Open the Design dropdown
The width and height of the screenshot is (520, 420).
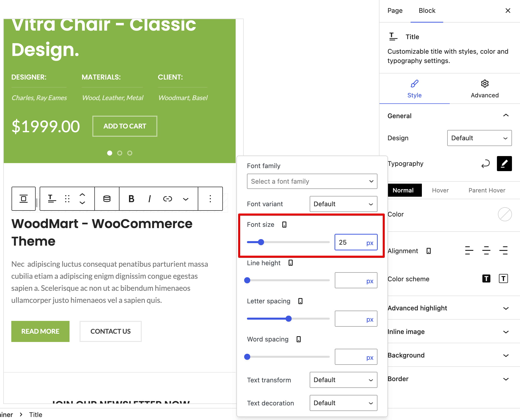479,138
